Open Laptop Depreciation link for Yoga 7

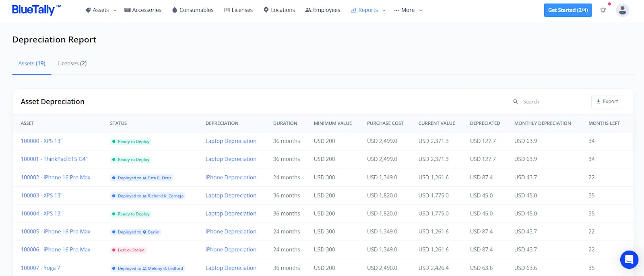pos(231,268)
